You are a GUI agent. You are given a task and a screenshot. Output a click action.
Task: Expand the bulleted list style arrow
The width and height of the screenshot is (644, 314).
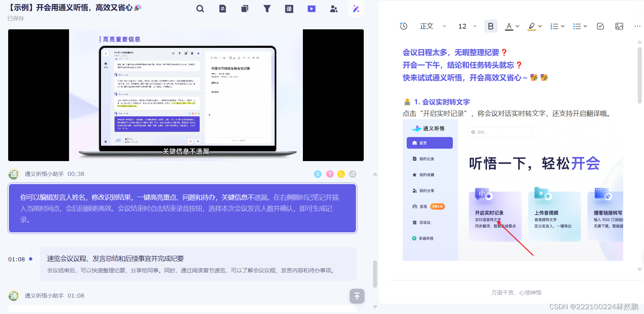[585, 26]
